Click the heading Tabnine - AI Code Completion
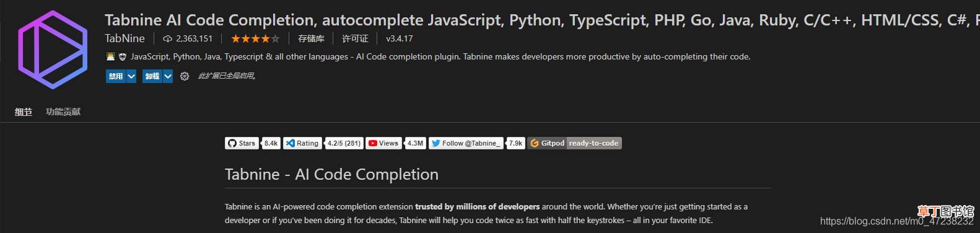This screenshot has height=233, width=980. (x=331, y=174)
